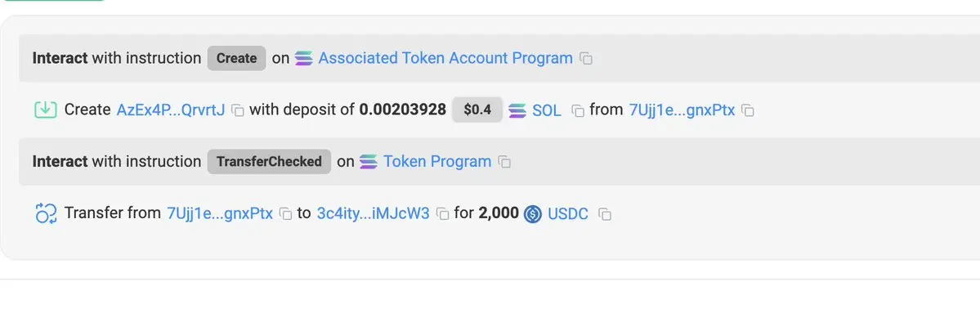This screenshot has width=980, height=313.
Task: Copy the 3c4ity...iMJcW3 recipient address
Action: 442,213
